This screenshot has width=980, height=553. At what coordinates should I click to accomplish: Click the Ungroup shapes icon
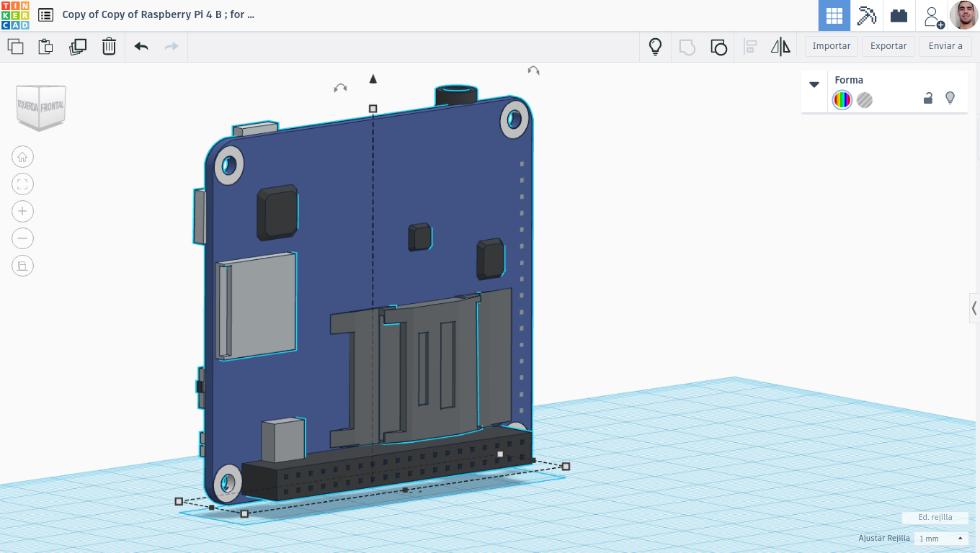point(718,47)
